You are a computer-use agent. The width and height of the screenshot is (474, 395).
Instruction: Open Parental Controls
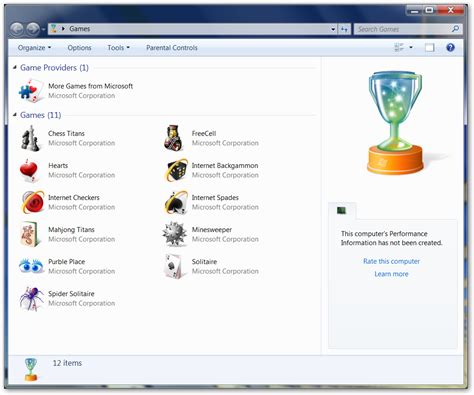tap(172, 48)
